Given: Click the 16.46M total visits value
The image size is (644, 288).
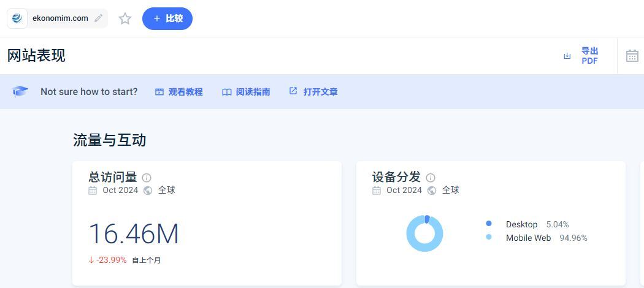Looking at the screenshot, I should 134,234.
